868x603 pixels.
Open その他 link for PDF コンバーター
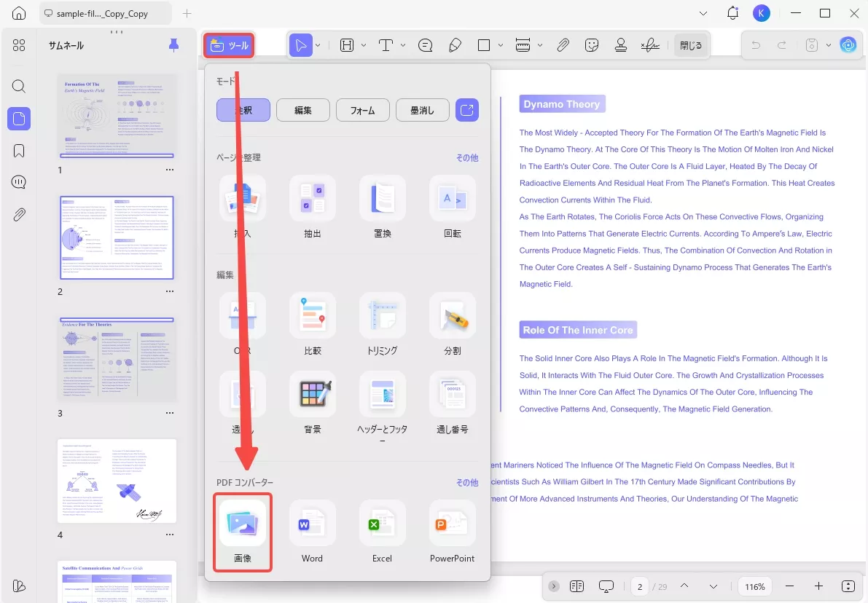[x=467, y=482]
